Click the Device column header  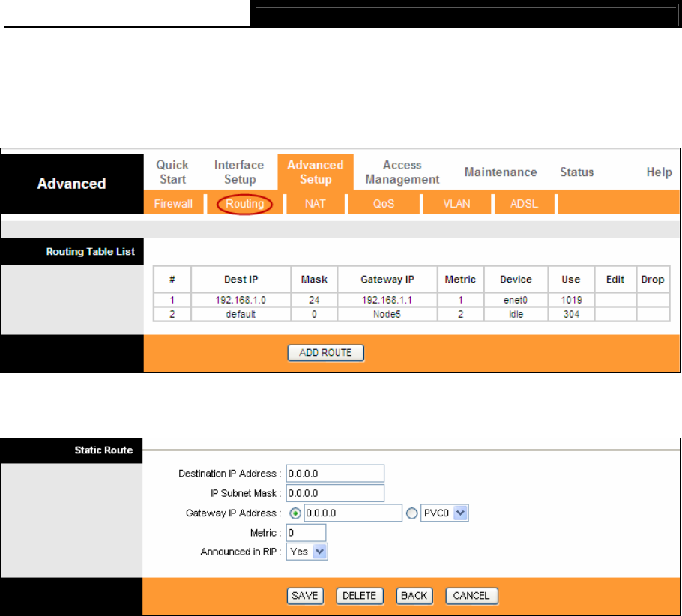(516, 280)
